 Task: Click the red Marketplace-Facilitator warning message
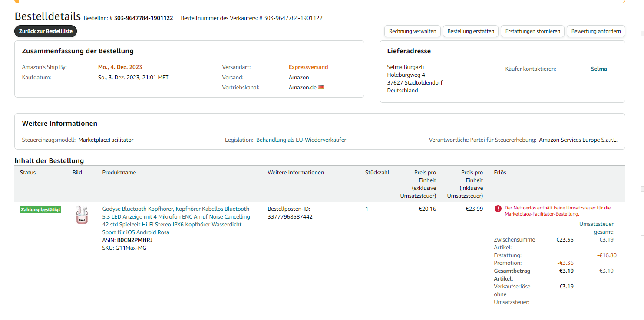[x=558, y=211]
